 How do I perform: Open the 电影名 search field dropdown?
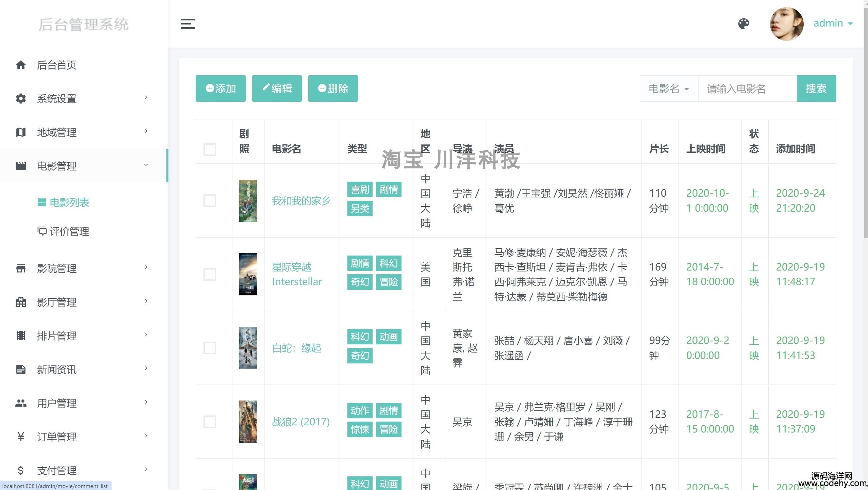669,88
